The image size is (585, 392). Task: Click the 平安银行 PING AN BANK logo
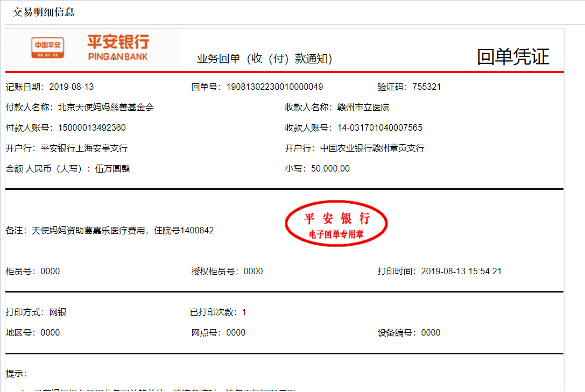[x=118, y=47]
